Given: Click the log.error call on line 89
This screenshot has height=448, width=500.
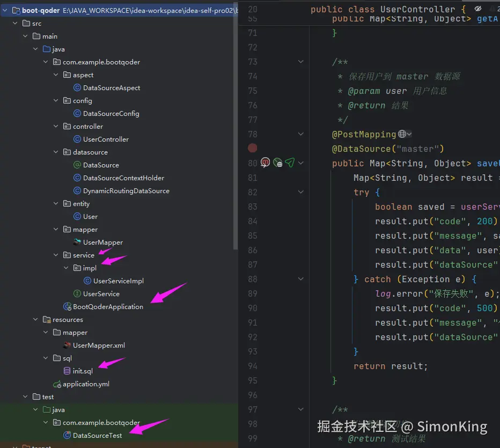Looking at the screenshot, I should coord(437,293).
